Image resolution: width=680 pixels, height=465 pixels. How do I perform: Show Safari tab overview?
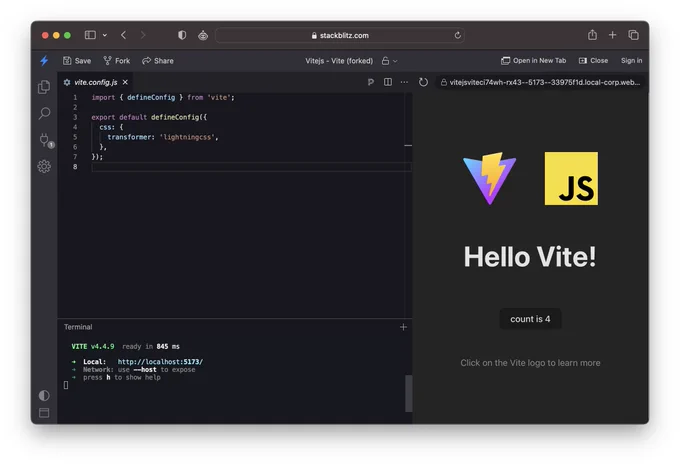[634, 35]
